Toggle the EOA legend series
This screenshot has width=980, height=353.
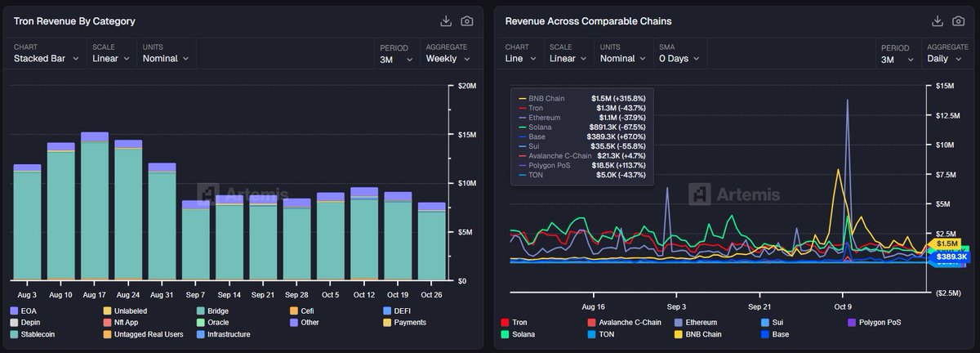point(25,311)
